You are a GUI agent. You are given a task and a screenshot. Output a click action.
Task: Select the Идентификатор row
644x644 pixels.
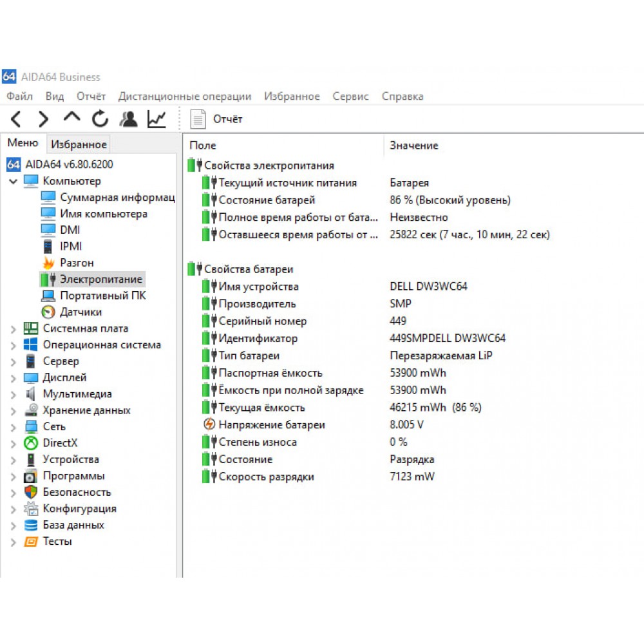(414, 338)
